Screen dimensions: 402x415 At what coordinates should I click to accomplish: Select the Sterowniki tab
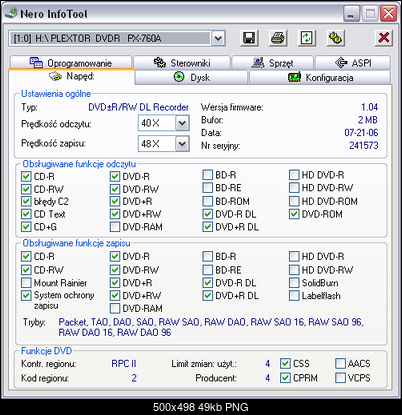pos(182,63)
